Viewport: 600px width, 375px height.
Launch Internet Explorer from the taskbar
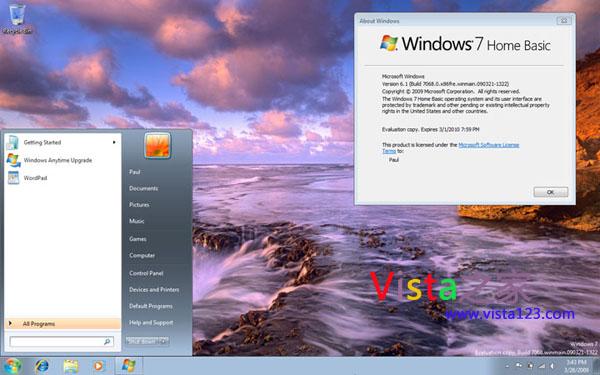click(42, 366)
